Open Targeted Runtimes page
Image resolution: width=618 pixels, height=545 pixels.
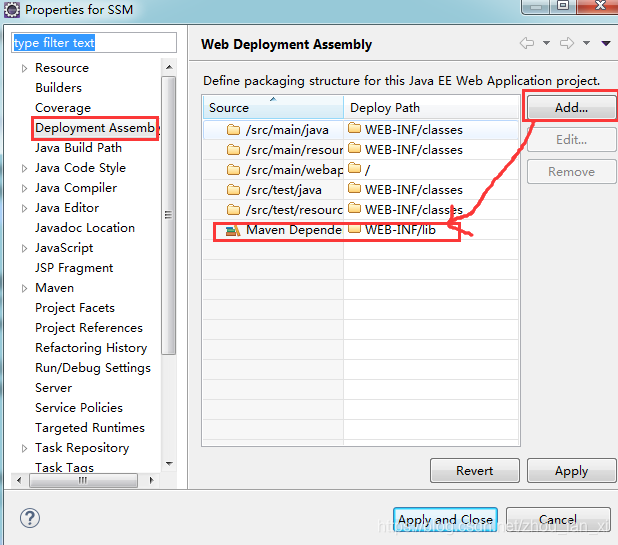coord(90,428)
